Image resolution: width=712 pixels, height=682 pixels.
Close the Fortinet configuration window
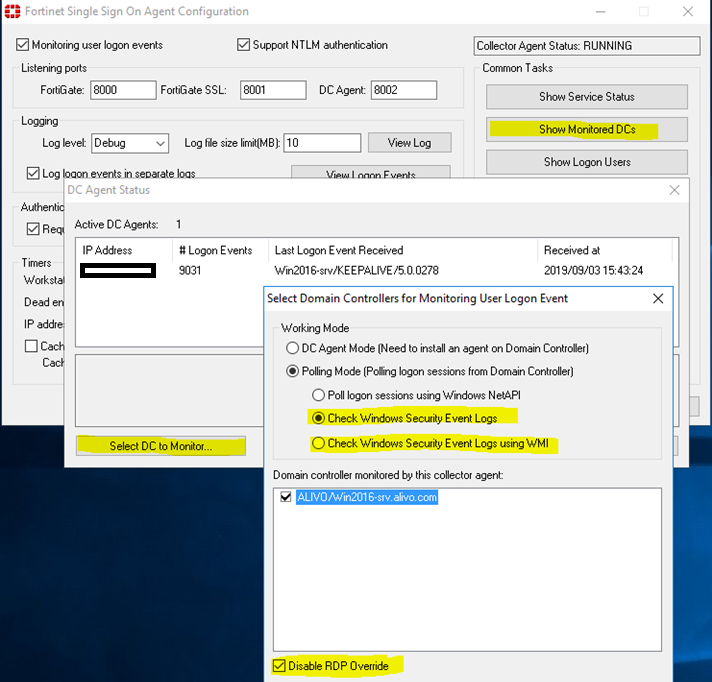coord(687,11)
